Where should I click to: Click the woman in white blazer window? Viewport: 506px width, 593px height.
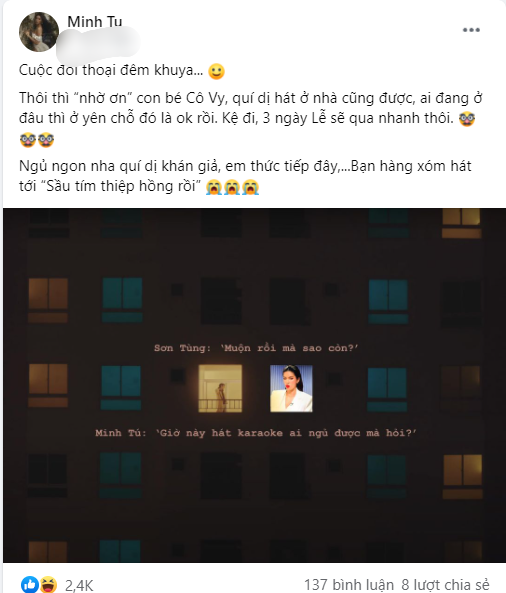pos(291,388)
